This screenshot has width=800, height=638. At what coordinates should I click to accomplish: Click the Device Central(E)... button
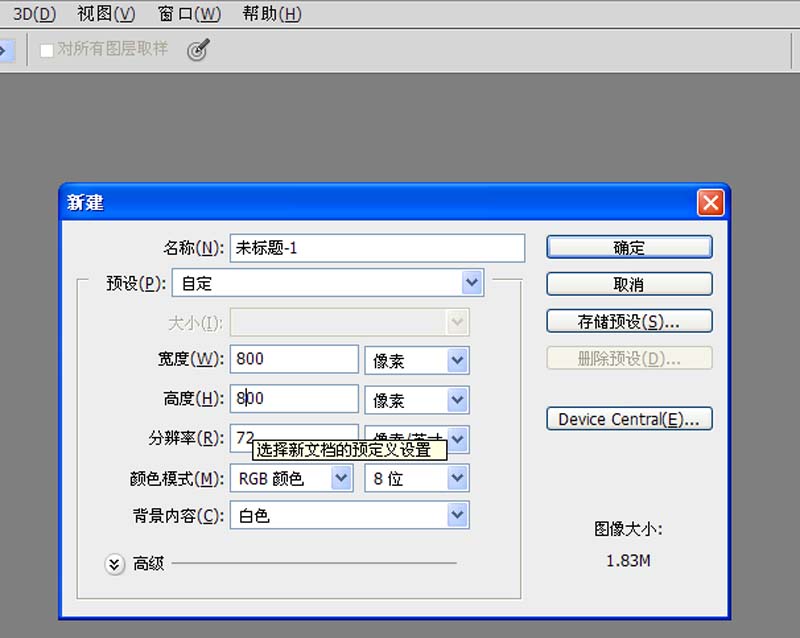pos(629,419)
